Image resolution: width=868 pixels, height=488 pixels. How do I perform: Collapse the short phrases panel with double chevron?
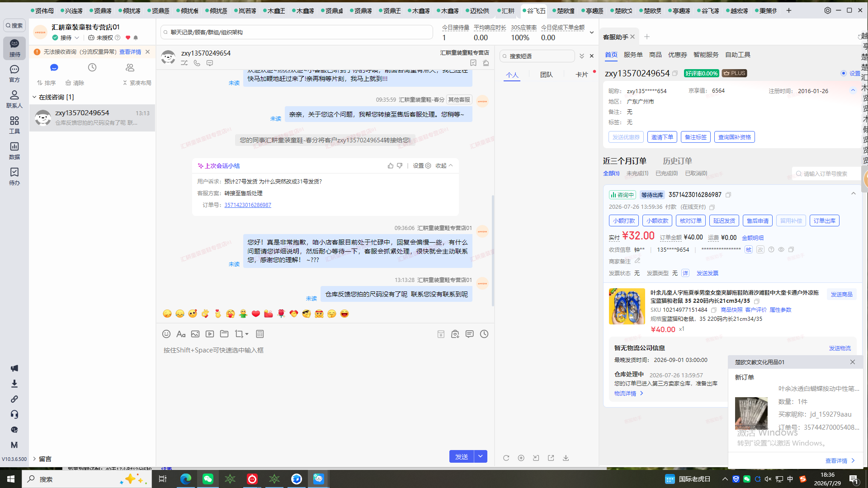click(x=582, y=56)
